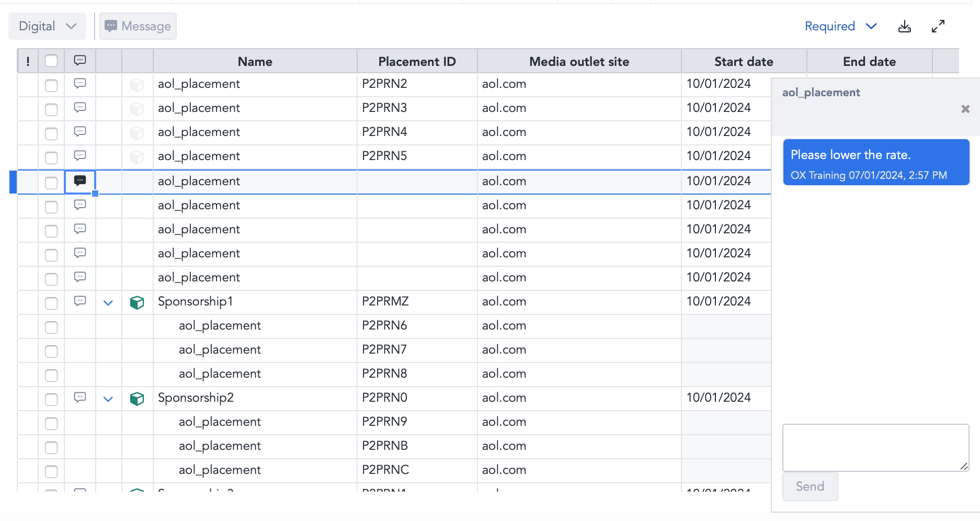Open comment icon for row P2PRN3
This screenshot has height=521, width=980.
point(80,107)
